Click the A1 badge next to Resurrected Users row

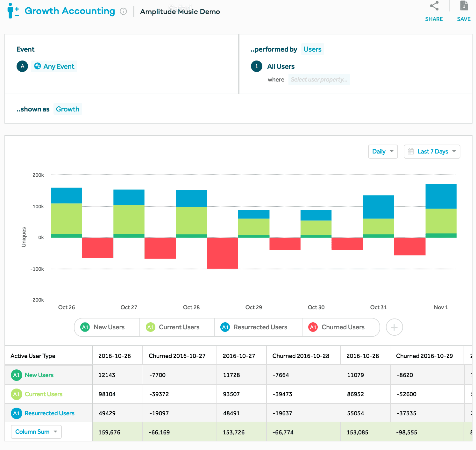point(16,413)
